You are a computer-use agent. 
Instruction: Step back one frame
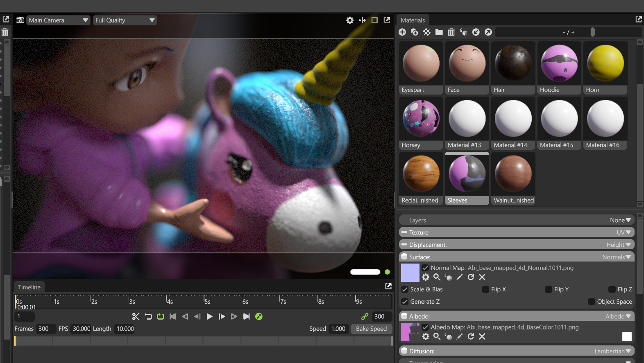click(197, 316)
